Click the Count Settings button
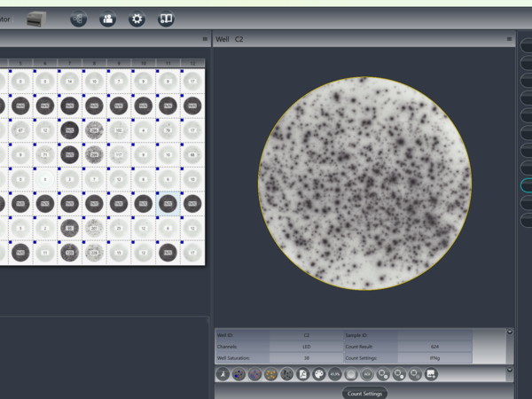532x399 pixels. [364, 393]
